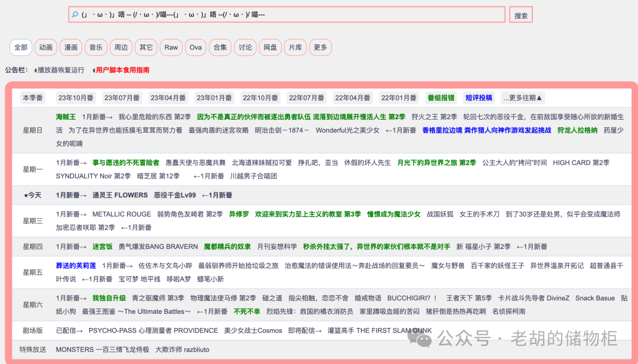Open MONSTERS 一百三情飞龙侍极 link
638x364 pixels.
click(103, 350)
